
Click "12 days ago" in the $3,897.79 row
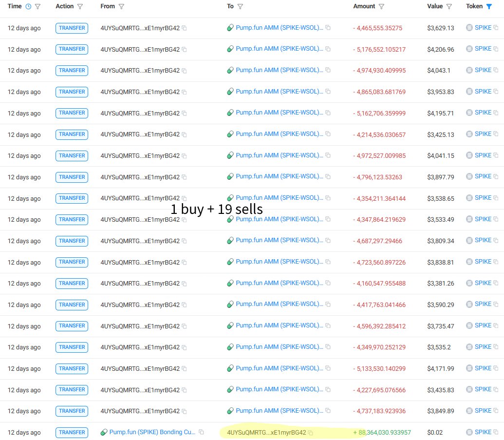(24, 177)
